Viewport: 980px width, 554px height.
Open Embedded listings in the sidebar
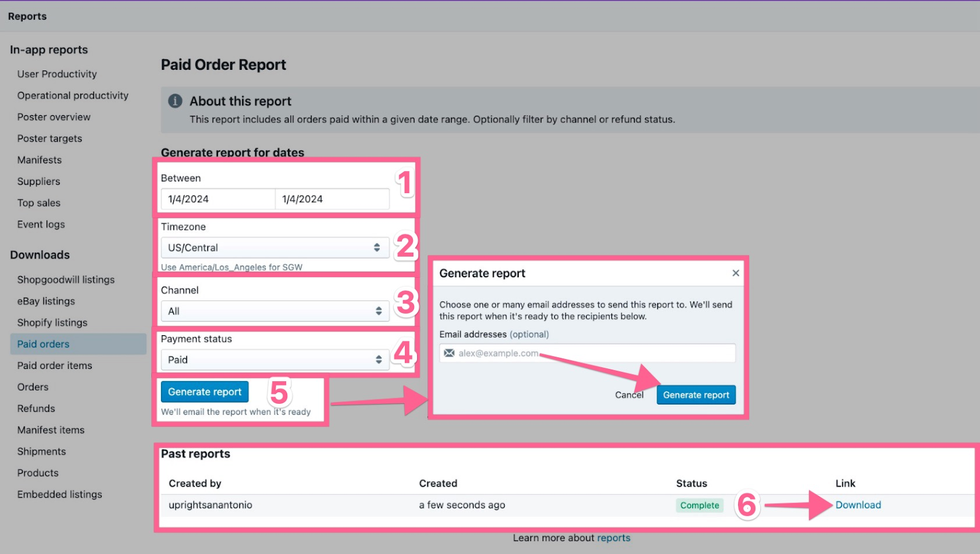(59, 495)
